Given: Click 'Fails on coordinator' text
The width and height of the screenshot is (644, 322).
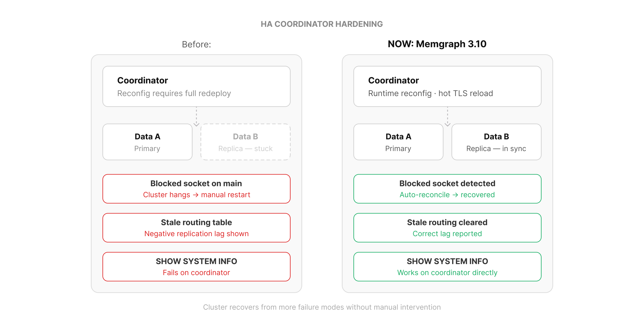Looking at the screenshot, I should (x=196, y=273).
